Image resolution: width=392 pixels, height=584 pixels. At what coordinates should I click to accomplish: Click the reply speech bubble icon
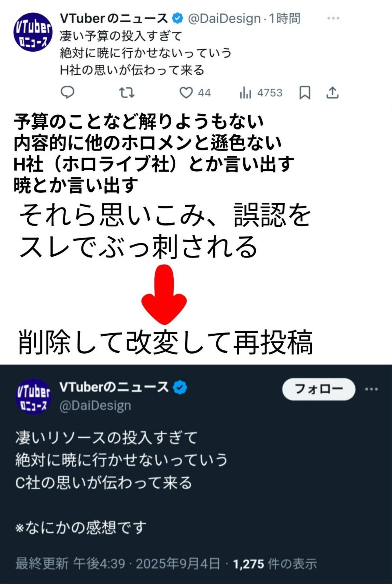coord(68,93)
